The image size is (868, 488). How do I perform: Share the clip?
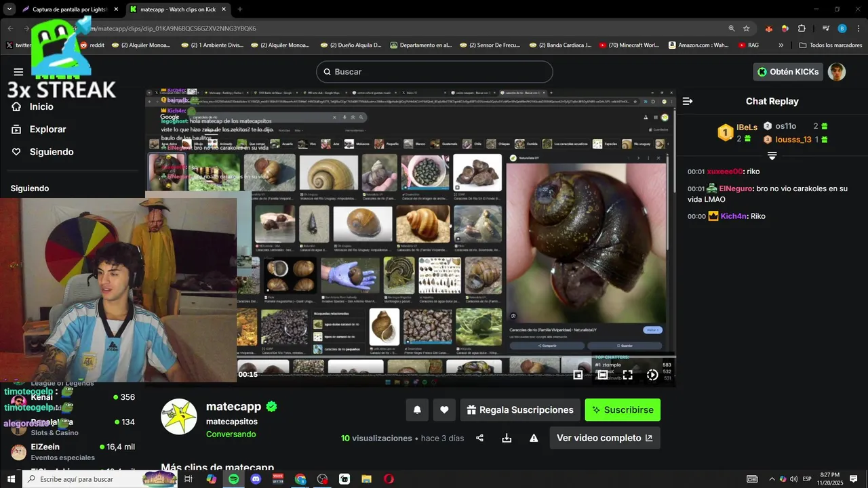coord(479,438)
